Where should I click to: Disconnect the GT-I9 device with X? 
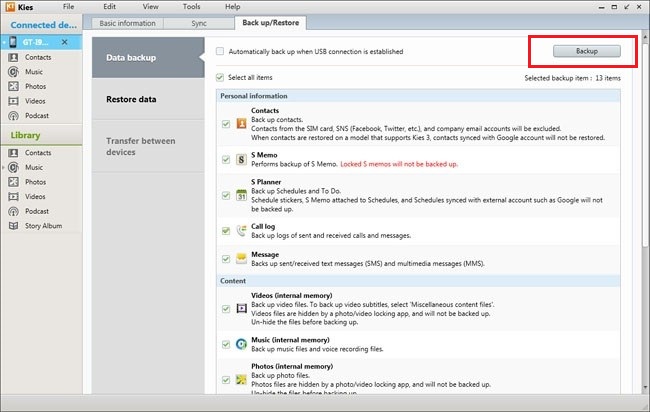click(62, 43)
